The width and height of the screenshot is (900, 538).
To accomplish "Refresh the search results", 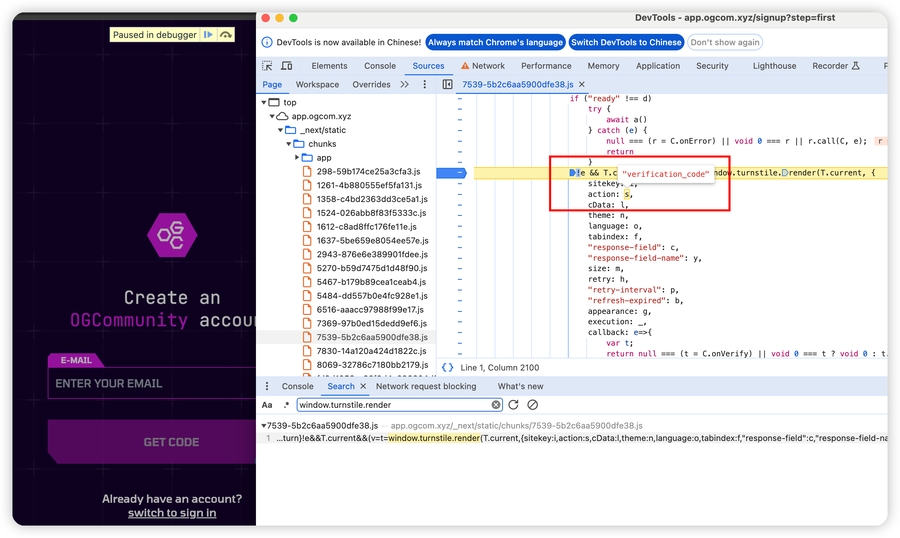I will [x=513, y=405].
